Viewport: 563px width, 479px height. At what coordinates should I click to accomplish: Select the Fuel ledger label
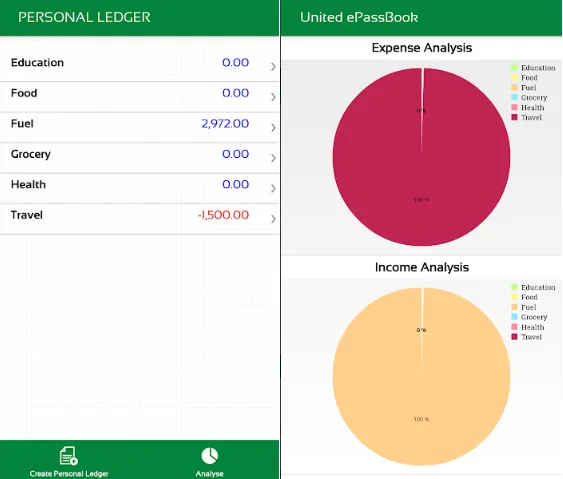[x=22, y=124]
